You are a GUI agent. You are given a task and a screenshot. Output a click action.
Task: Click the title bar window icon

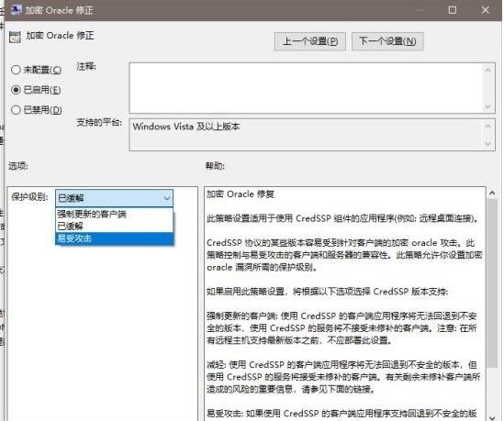17,10
